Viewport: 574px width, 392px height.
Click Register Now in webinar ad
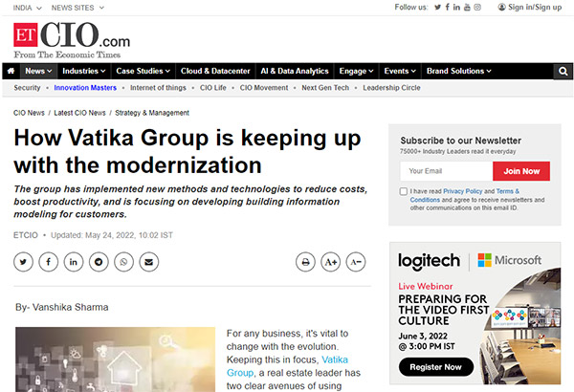pos(436,367)
